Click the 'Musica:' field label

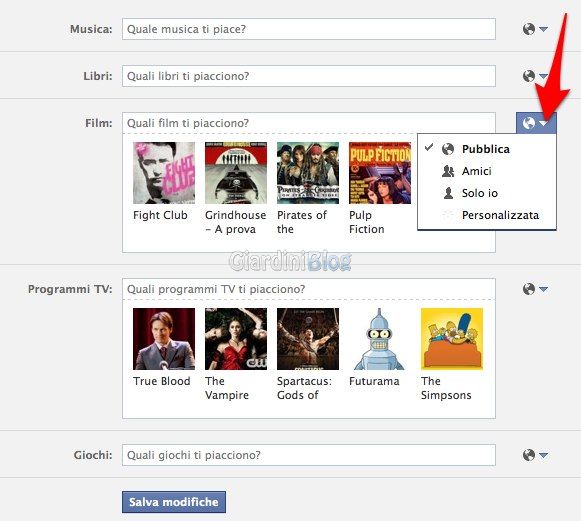click(x=91, y=29)
